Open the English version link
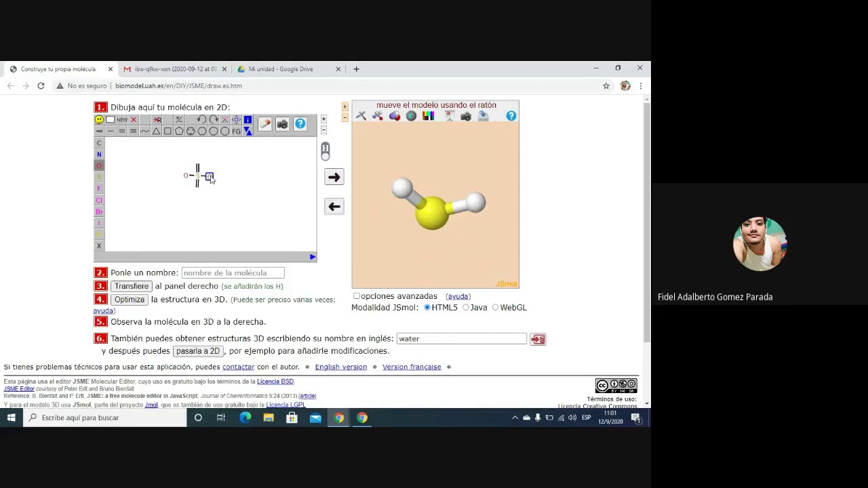The image size is (868, 488). click(340, 367)
